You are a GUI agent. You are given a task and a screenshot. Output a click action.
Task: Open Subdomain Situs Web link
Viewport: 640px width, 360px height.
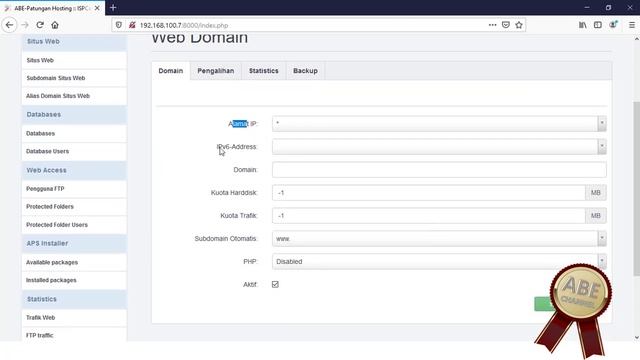[74, 78]
